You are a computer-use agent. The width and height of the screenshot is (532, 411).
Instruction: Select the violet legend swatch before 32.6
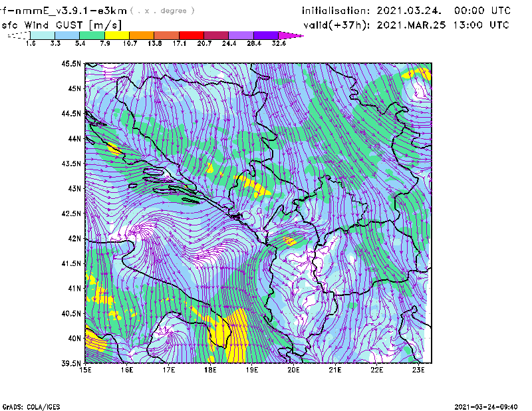(x=265, y=35)
